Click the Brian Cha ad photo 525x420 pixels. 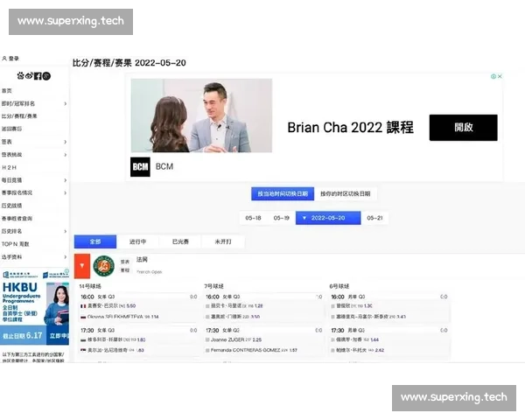click(201, 115)
